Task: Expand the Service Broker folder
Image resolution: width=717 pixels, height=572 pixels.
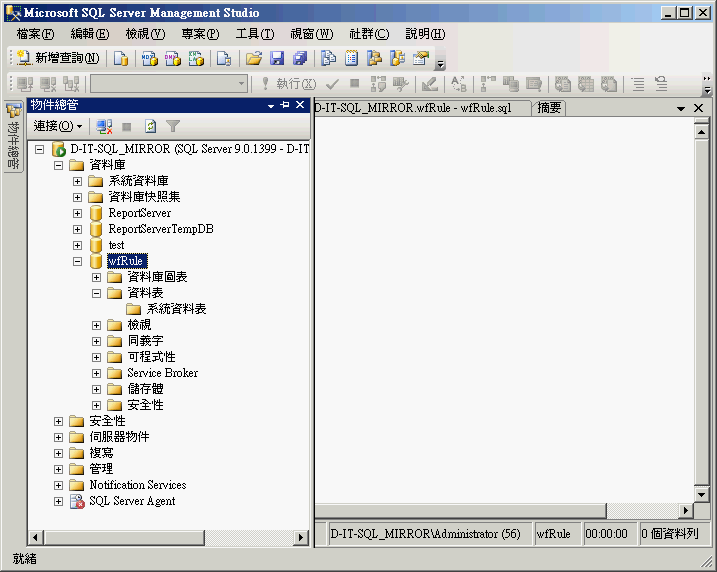Action: point(96,373)
